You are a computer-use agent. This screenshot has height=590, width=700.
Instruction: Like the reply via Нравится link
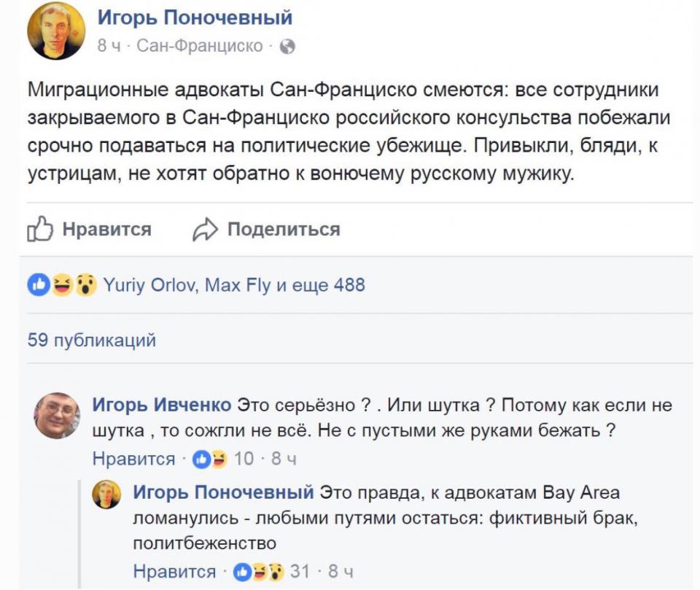pos(174,572)
